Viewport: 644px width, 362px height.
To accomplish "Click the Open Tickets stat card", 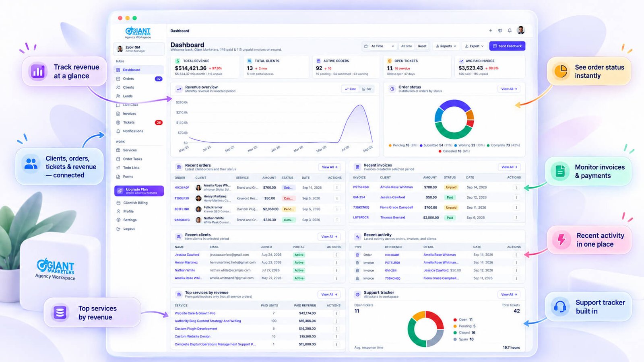I will pyautogui.click(x=417, y=67).
